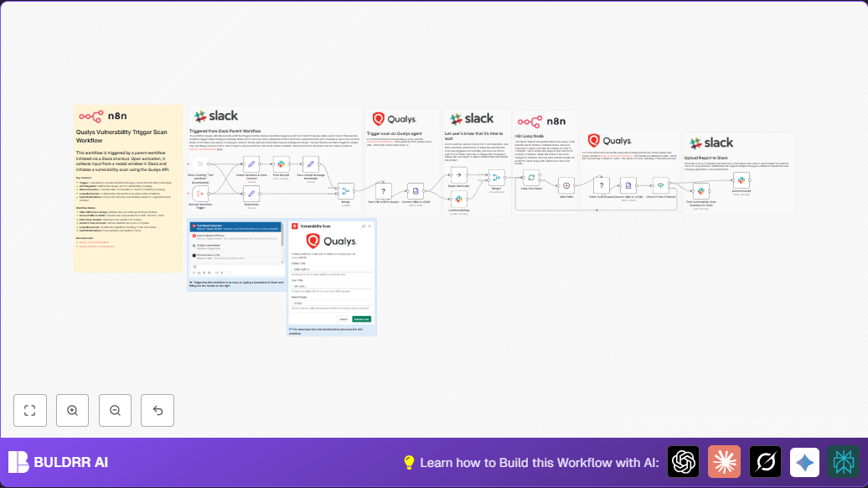
Task: Select the Loop Over Items node
Action: click(x=531, y=178)
